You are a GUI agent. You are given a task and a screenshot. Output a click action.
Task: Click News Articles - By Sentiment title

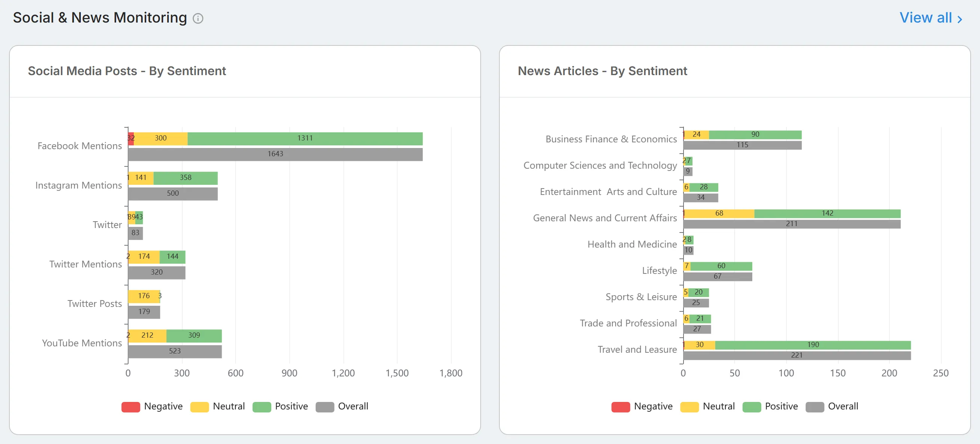[x=602, y=71]
